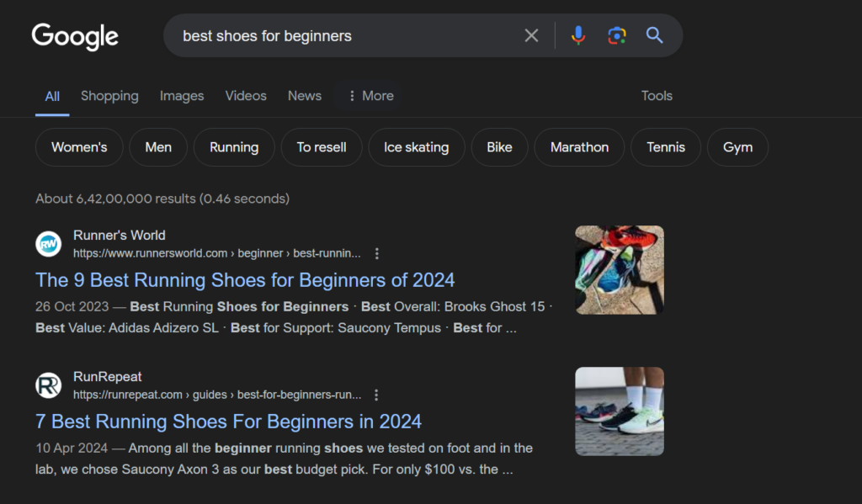Click the Runner's World RW favicon
The width and height of the screenshot is (862, 504).
click(48, 244)
